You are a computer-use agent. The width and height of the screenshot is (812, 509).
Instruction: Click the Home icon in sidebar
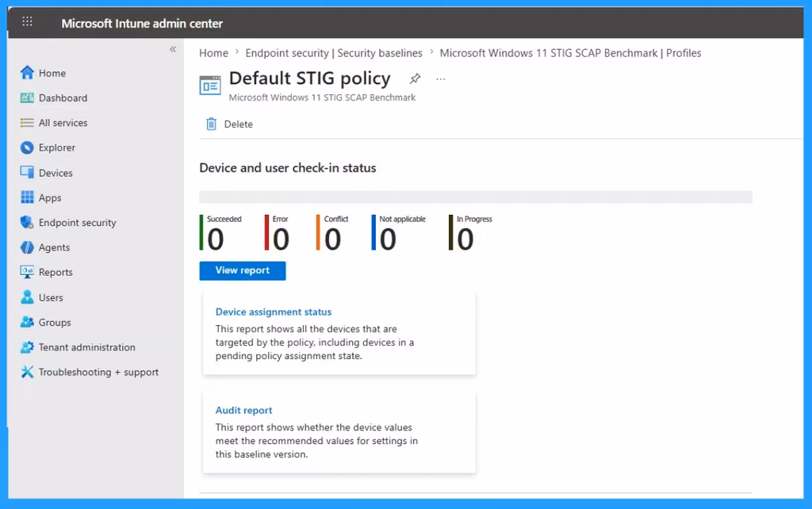click(x=27, y=73)
